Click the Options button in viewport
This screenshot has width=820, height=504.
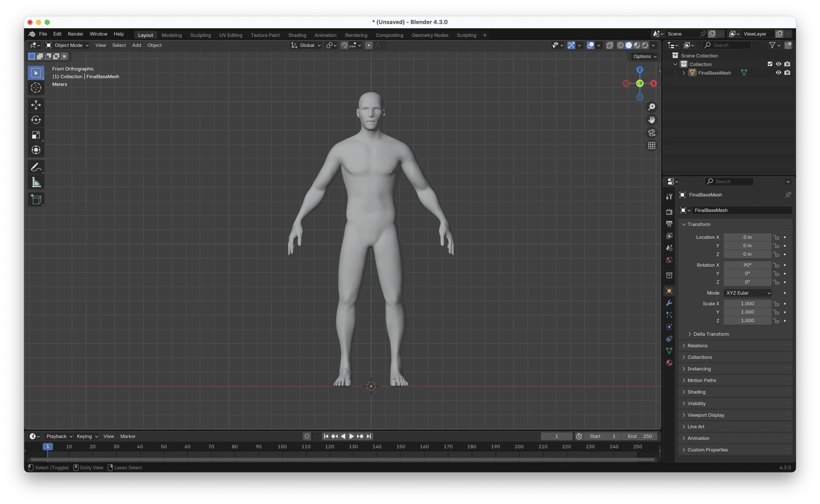(644, 56)
